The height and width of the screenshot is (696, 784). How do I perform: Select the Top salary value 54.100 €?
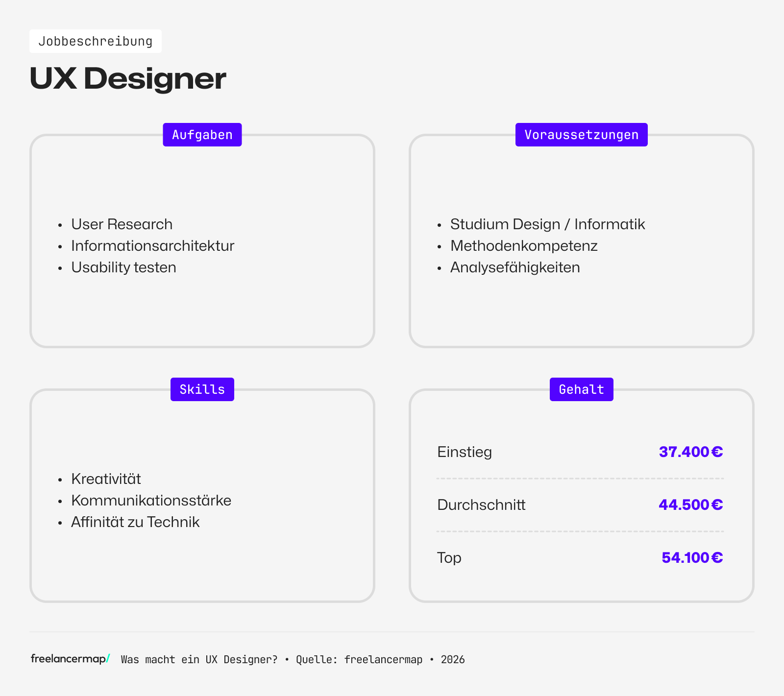692,557
